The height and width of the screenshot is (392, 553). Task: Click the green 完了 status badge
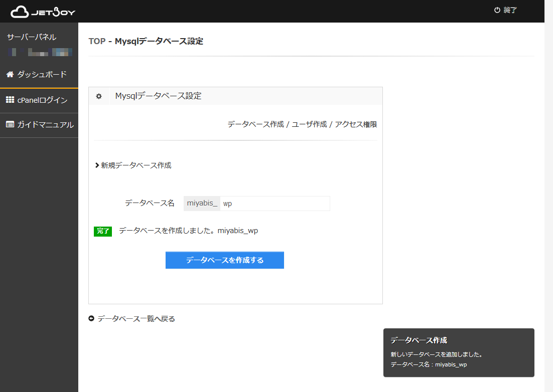tap(102, 231)
